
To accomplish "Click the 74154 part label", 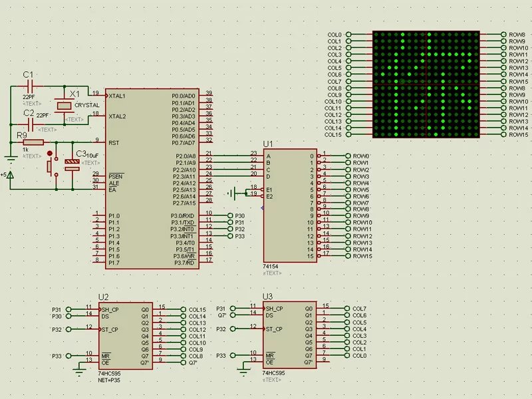I will coord(271,267).
